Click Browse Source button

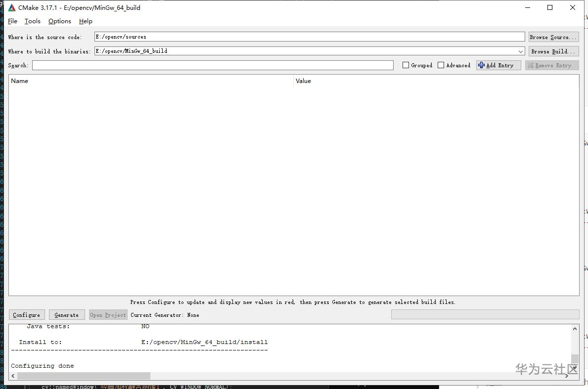[x=553, y=37]
